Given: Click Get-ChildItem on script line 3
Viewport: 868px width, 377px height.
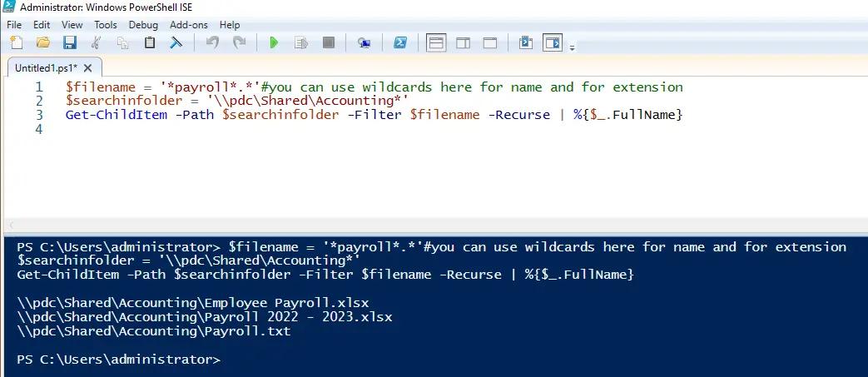Looking at the screenshot, I should coord(117,115).
